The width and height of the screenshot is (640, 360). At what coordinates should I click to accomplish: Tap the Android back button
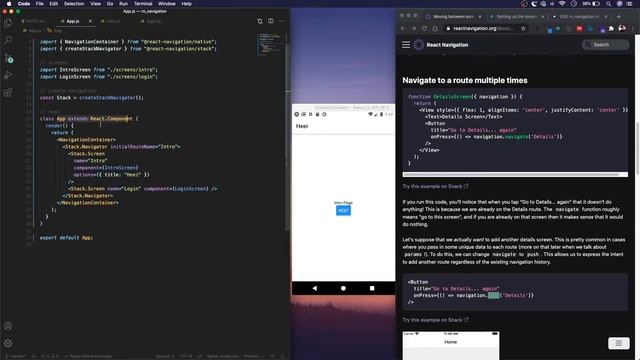(x=314, y=288)
